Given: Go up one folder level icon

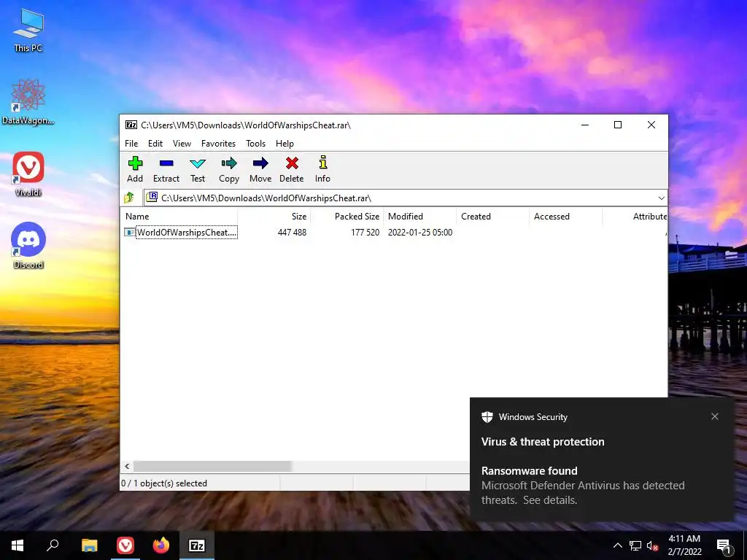Looking at the screenshot, I should click(x=129, y=198).
